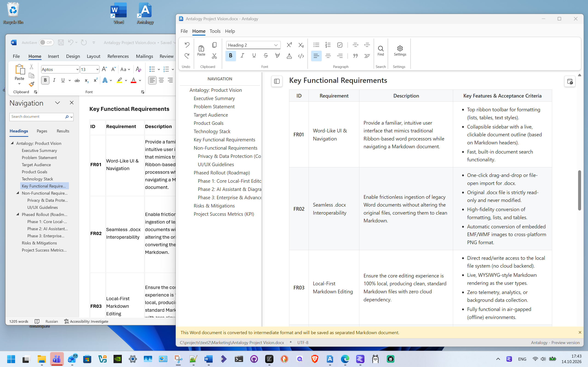The image size is (588, 367).
Task: Open Settings gear in Antalogy ribbon
Action: click(400, 50)
